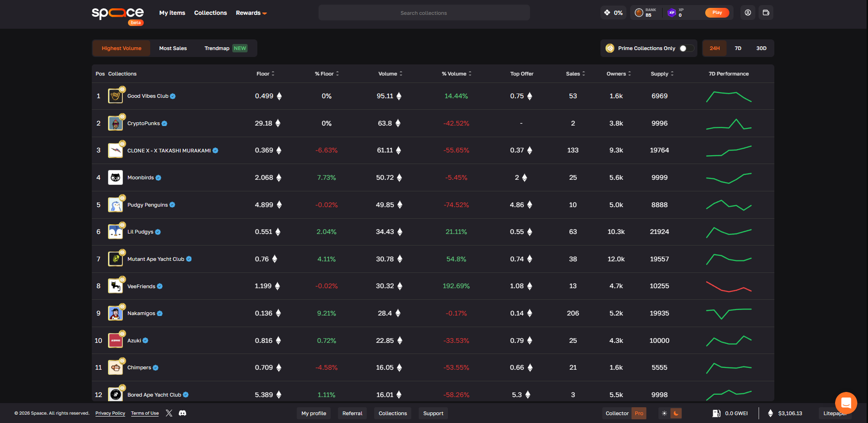The image size is (868, 423).
Task: Click the Search collections field
Action: (423, 13)
